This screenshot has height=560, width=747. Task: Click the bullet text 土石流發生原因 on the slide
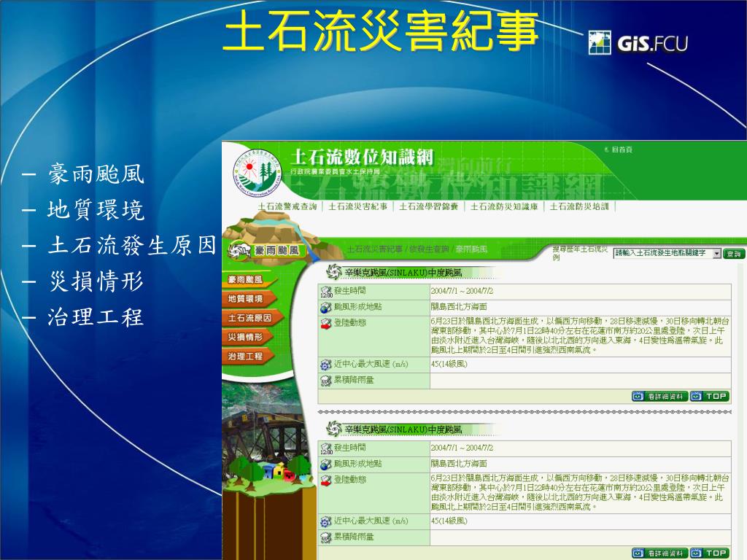coord(132,245)
